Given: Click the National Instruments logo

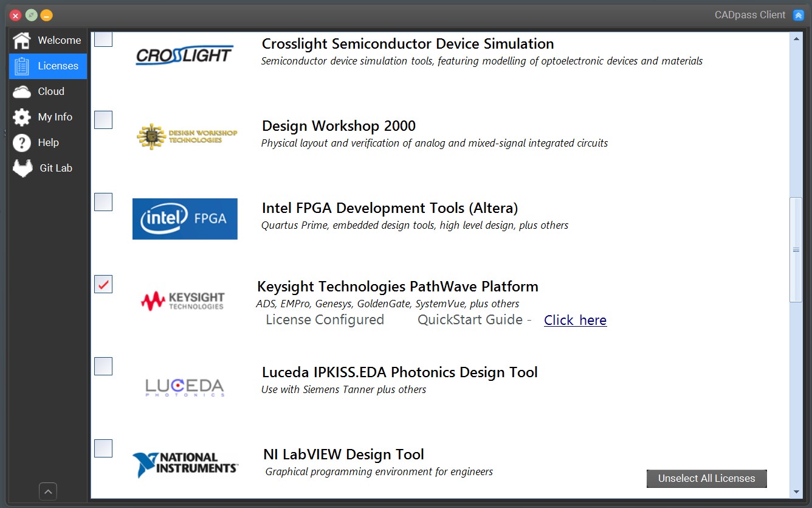Looking at the screenshot, I should point(185,464).
